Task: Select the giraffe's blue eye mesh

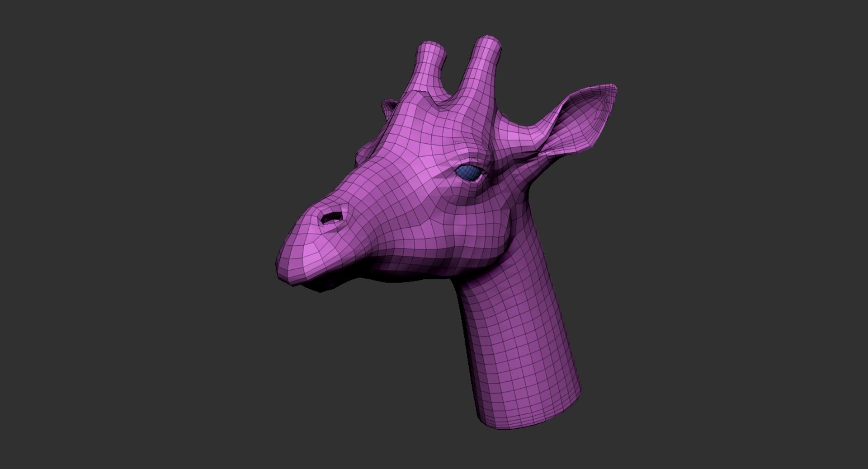Action: [469, 172]
